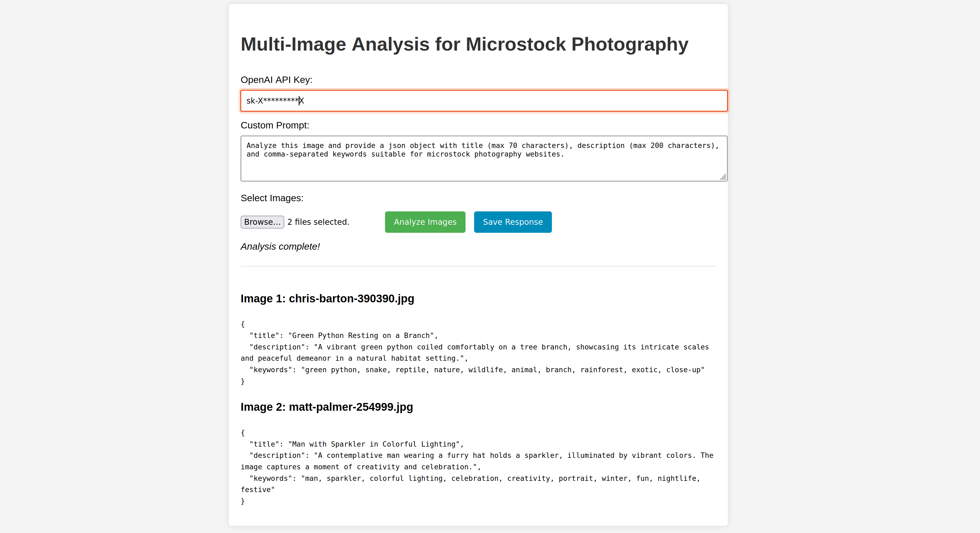The height and width of the screenshot is (533, 980).
Task: Click the OpenAI API Key input field
Action: coord(483,101)
